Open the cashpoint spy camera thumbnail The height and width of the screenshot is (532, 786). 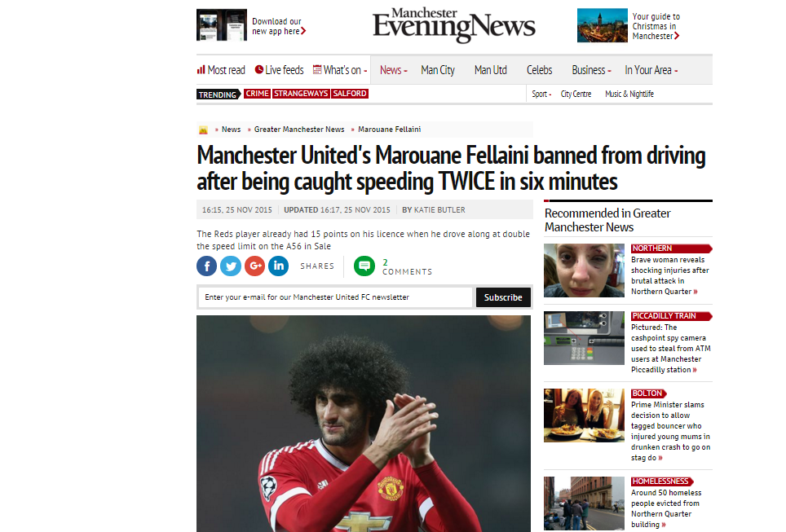(584, 338)
